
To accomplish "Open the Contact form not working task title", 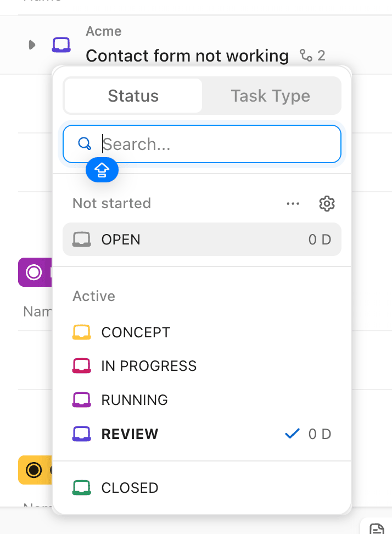I will tap(187, 56).
